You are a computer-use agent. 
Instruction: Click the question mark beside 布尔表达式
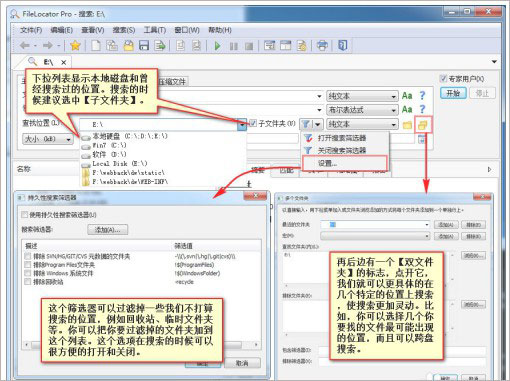422,109
